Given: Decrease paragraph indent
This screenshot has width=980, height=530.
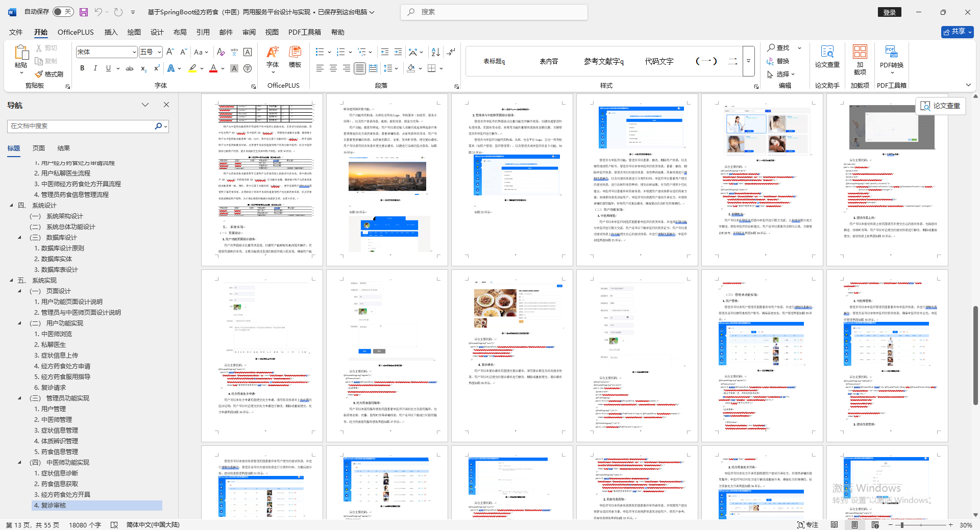Looking at the screenshot, I should click(x=385, y=52).
